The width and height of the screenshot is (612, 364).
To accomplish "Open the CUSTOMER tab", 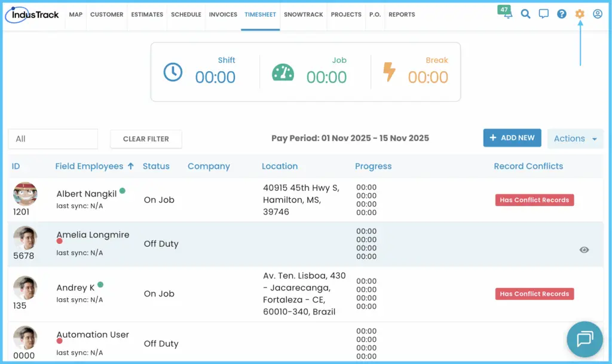I will [106, 14].
